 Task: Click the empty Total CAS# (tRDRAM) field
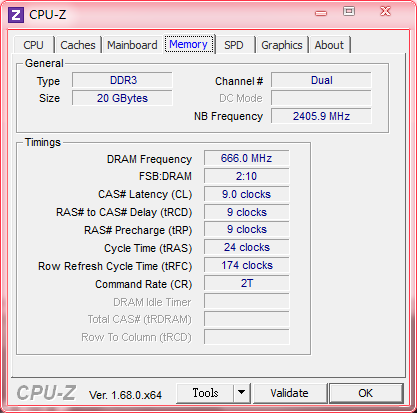[x=247, y=319]
